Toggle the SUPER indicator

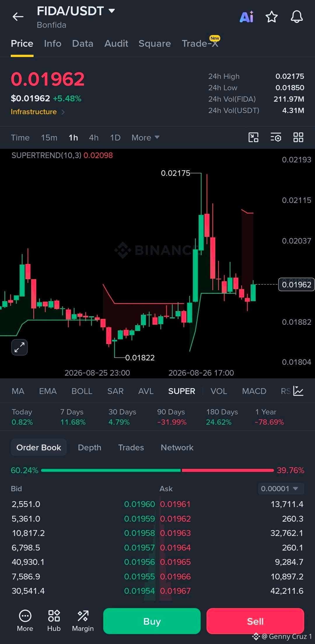point(181,391)
